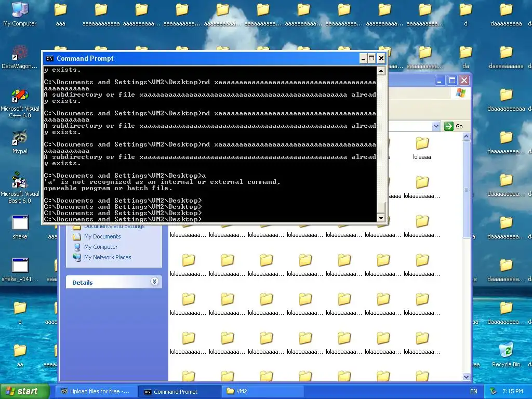Close the Command Prompt window
This screenshot has width=532, height=399.
coord(381,58)
